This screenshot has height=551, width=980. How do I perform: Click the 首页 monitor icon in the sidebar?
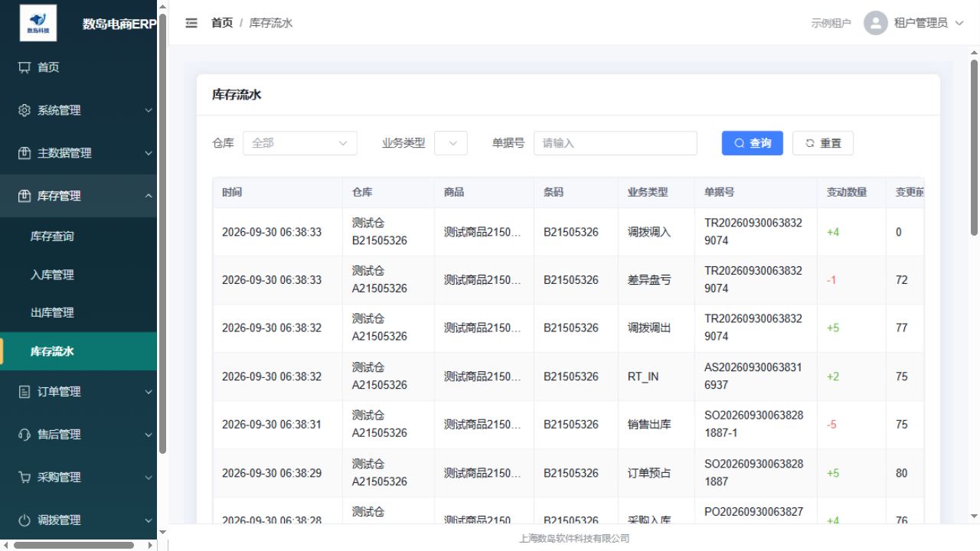pos(24,67)
